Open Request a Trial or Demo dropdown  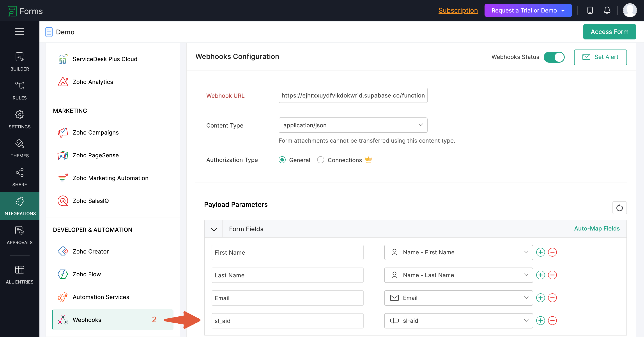(x=528, y=11)
